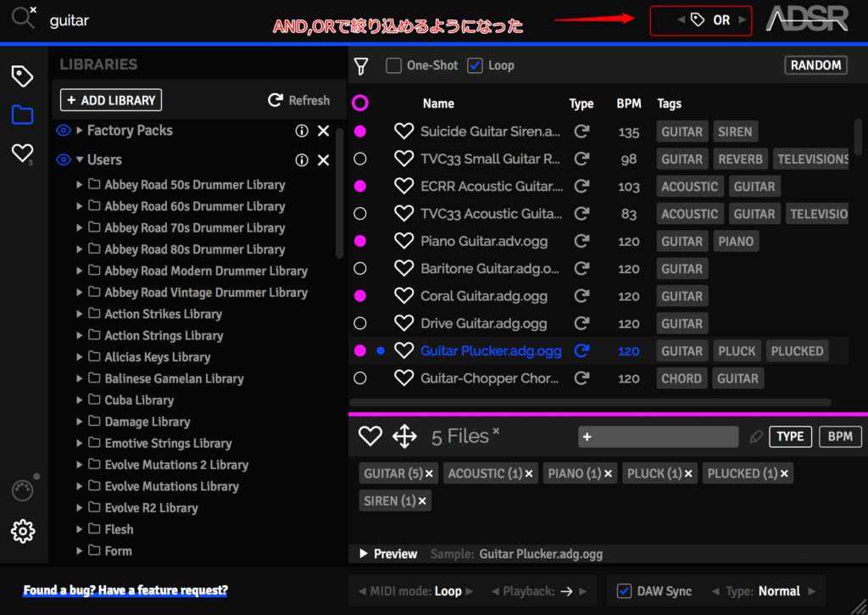
Task: Click the move arrows icon beside 5 Files
Action: tap(404, 437)
